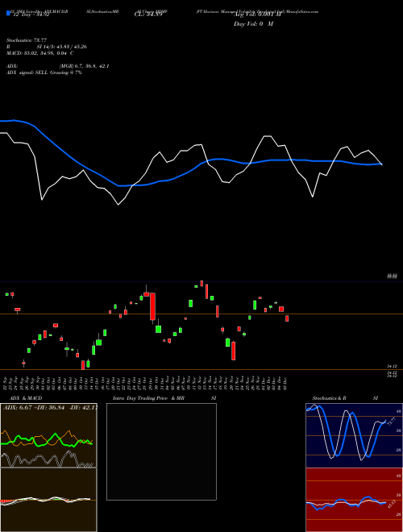This screenshot has width=403, height=532.
Task: Click the last red candlestick on the chart
Action: (287, 318)
